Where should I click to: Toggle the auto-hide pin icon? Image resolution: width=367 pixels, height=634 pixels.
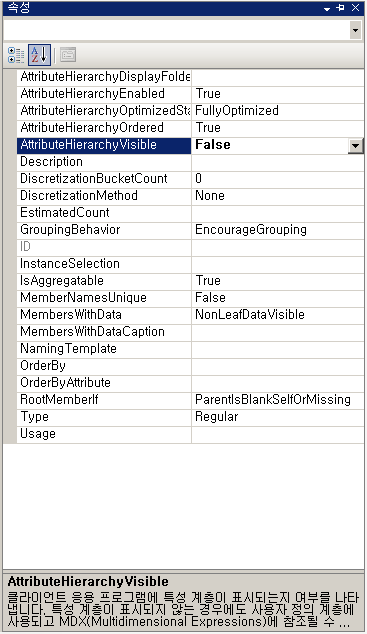pyautogui.click(x=340, y=8)
